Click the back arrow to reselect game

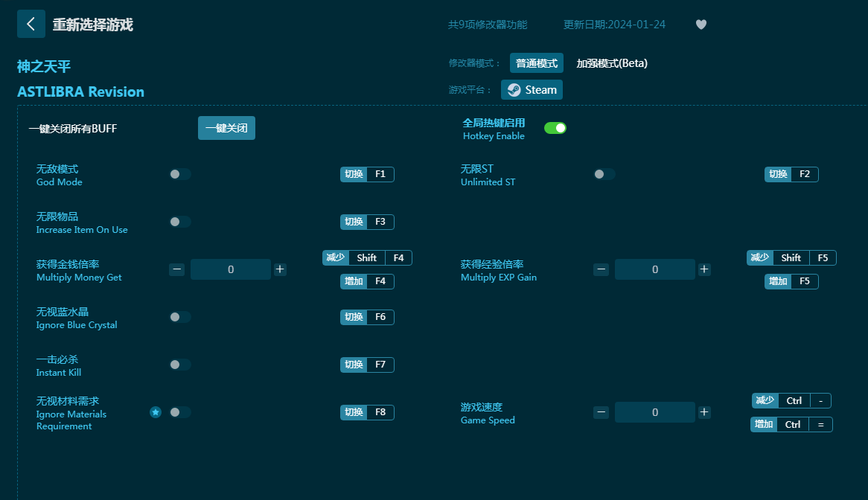point(31,24)
